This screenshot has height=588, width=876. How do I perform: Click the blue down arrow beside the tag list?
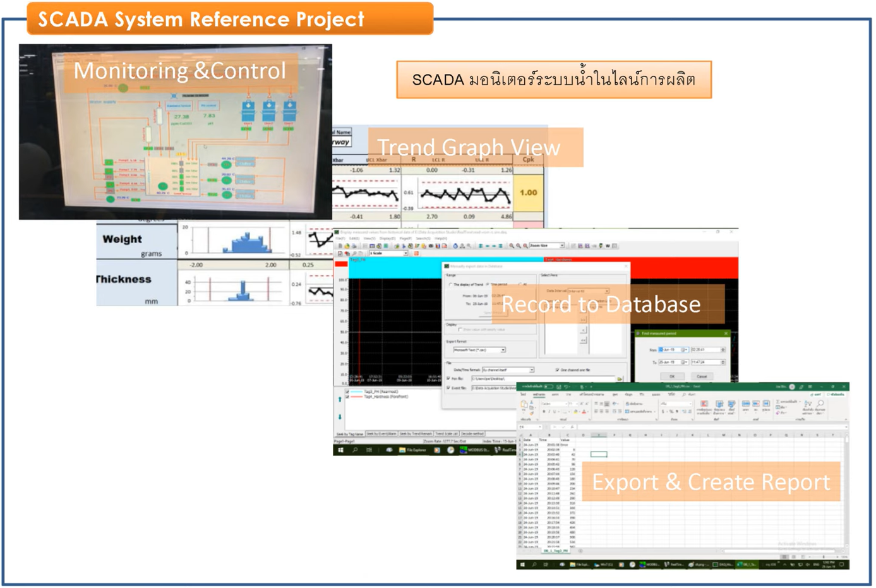[x=340, y=417]
